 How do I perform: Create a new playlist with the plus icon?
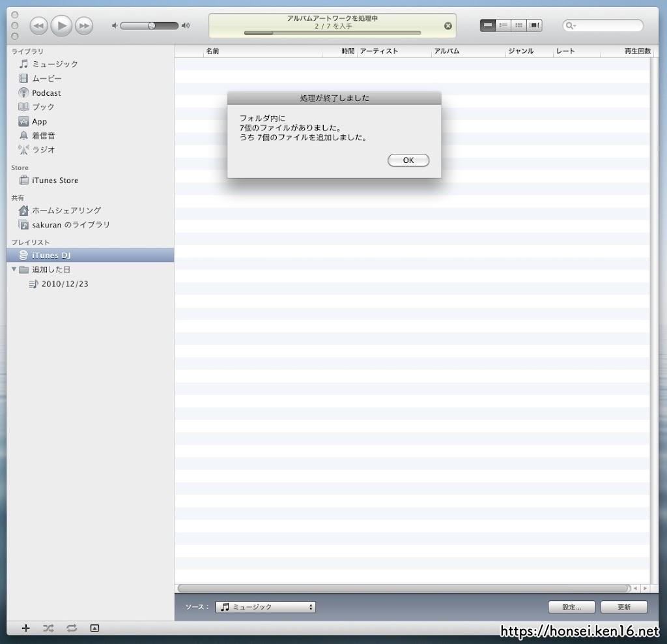pyautogui.click(x=25, y=628)
